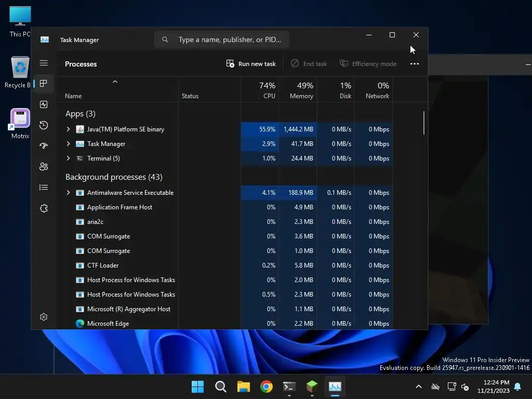Open taskbar Search

220,387
